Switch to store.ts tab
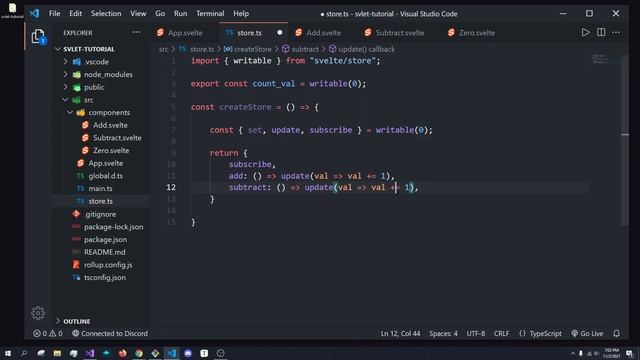 [x=249, y=33]
